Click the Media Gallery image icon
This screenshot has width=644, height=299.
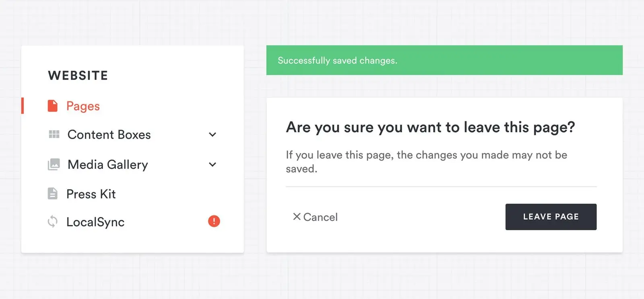(54, 164)
